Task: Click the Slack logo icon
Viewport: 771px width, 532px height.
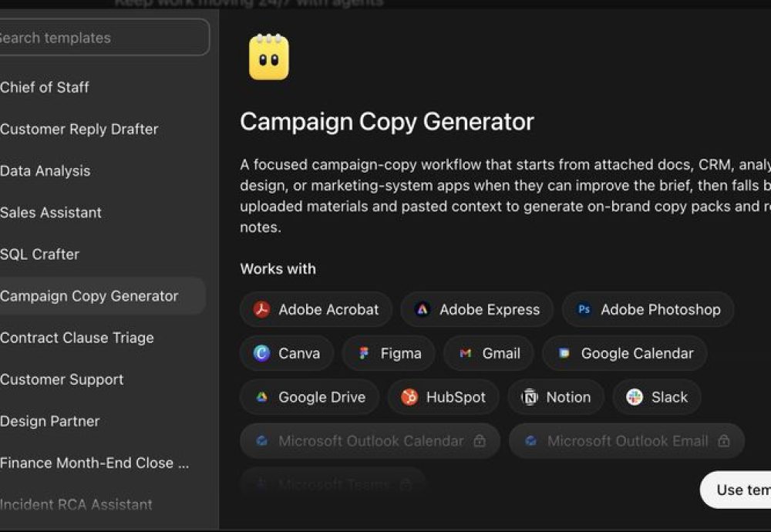Action: pyautogui.click(x=635, y=397)
